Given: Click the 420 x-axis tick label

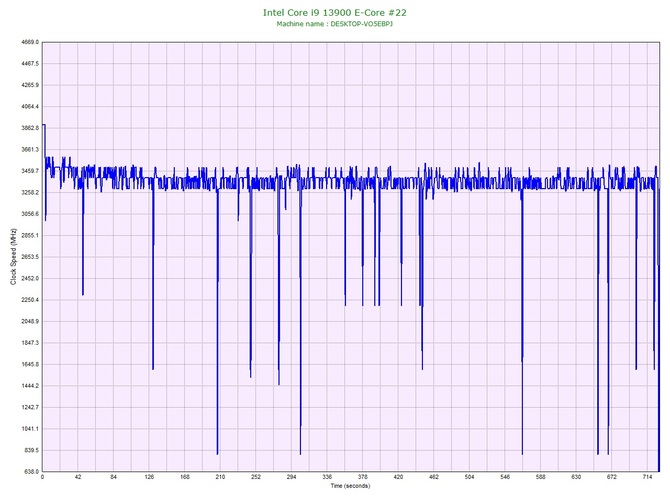Looking at the screenshot, I should tap(398, 477).
